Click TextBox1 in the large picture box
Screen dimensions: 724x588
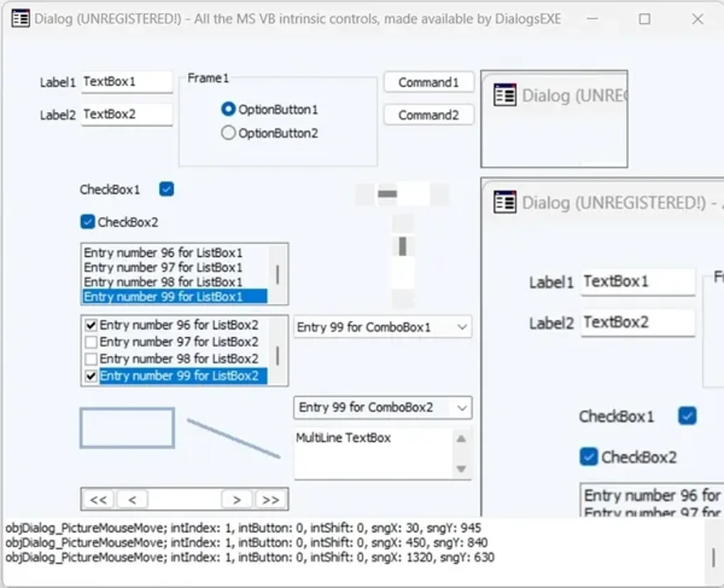(x=638, y=281)
